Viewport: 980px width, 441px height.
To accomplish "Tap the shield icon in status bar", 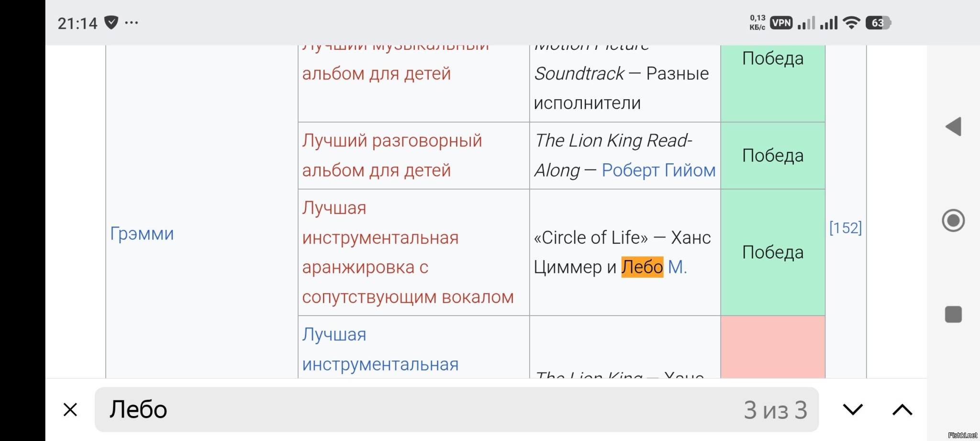I will pos(111,23).
